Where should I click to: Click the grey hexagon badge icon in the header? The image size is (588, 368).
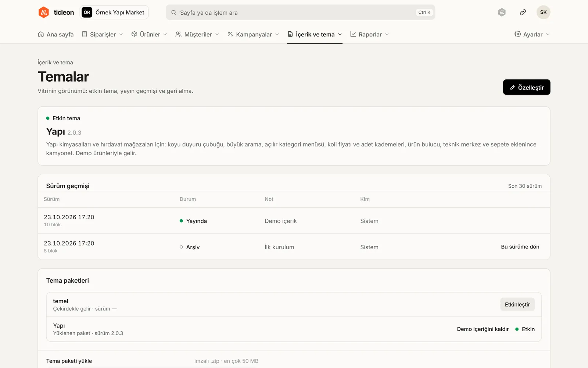point(502,12)
